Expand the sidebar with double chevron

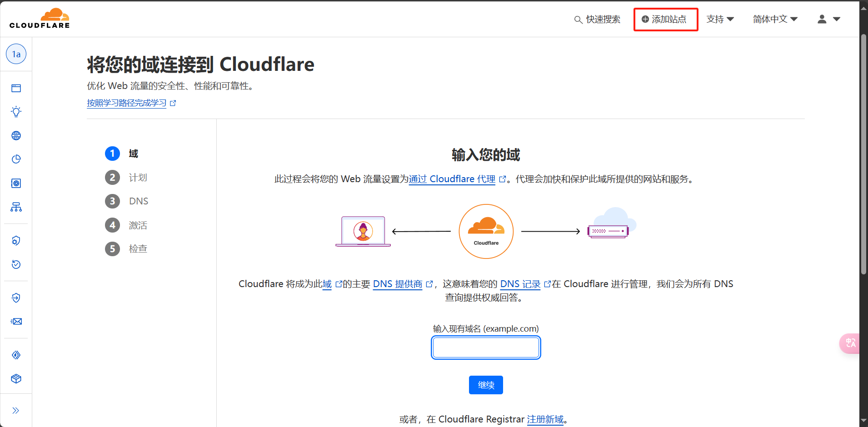click(x=16, y=411)
